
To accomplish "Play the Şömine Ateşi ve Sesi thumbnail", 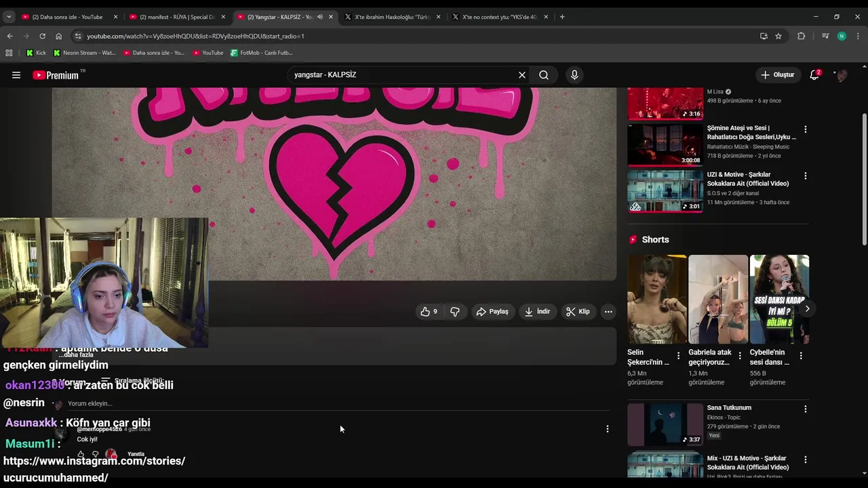I will click(x=665, y=144).
